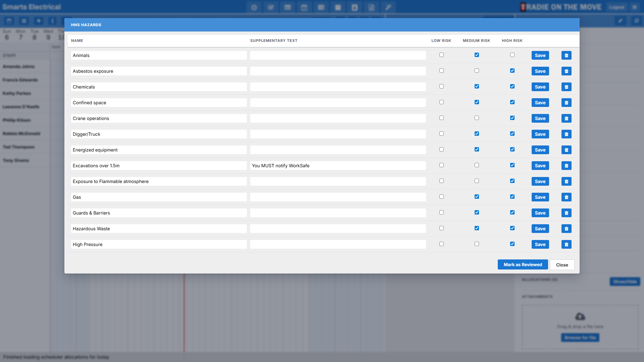Click Chemicals supplementary text field
The width and height of the screenshot is (644, 362).
click(x=338, y=87)
